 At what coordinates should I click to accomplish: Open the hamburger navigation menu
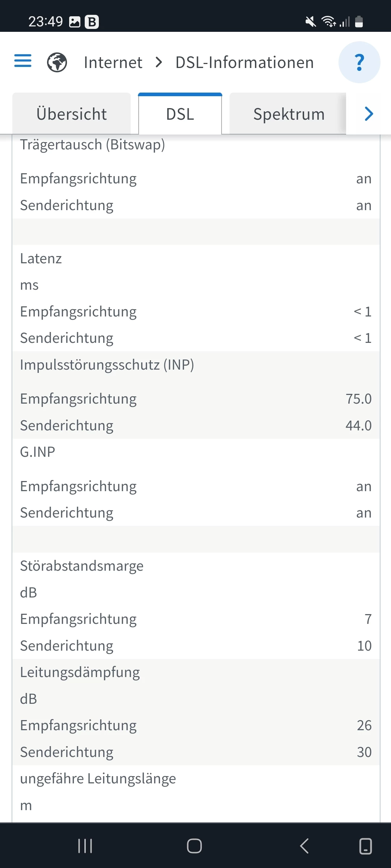23,61
